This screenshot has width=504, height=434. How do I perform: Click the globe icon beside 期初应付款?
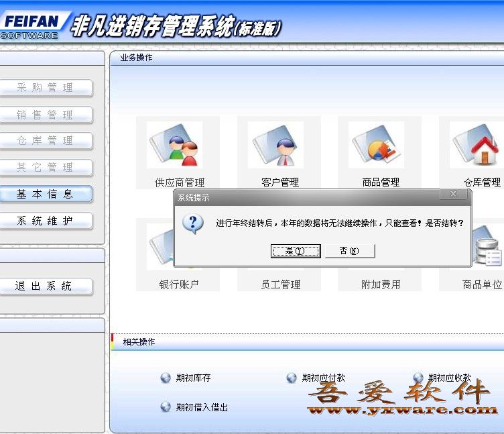pos(292,378)
